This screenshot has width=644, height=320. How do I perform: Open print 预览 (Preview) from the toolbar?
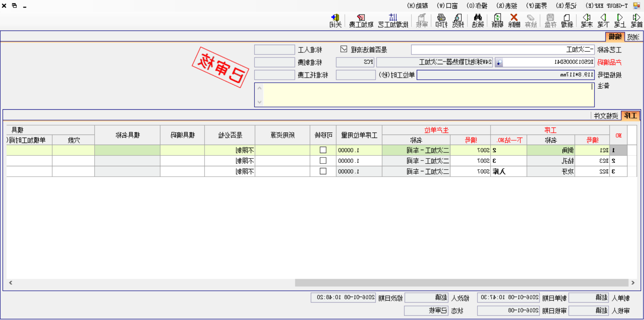pyautogui.click(x=458, y=20)
